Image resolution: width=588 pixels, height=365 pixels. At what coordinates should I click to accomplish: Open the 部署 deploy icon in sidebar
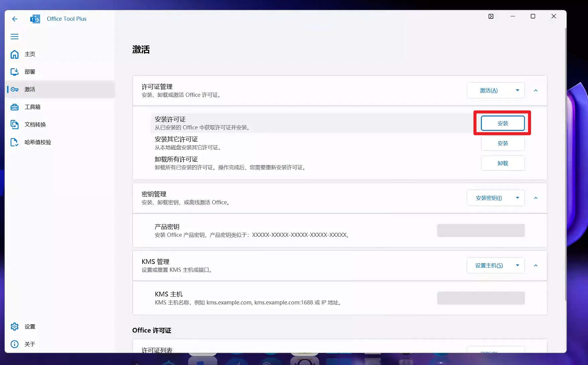pyautogui.click(x=14, y=72)
